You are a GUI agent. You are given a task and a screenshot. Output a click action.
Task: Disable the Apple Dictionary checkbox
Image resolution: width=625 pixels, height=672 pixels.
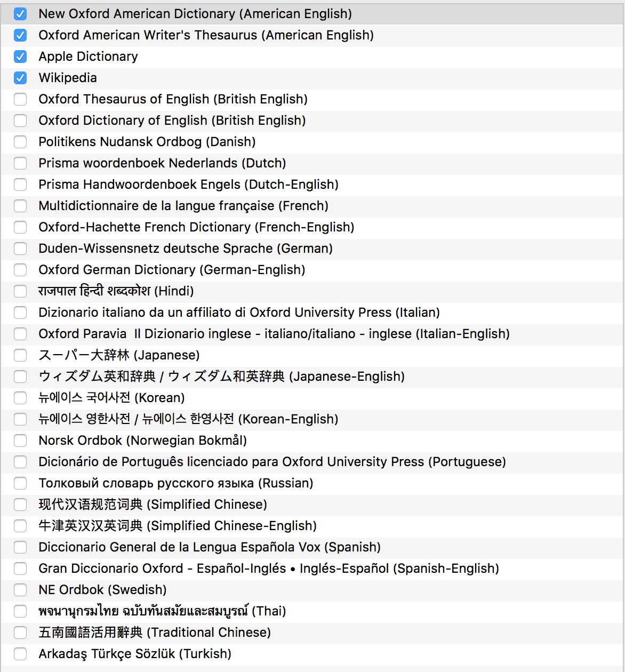tap(20, 57)
